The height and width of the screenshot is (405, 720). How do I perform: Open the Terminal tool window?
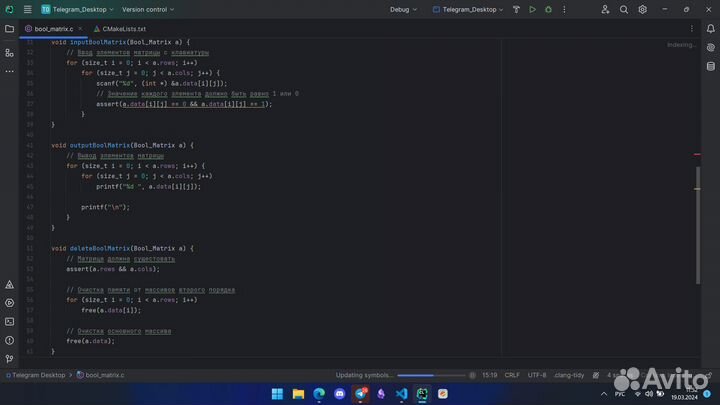pos(9,321)
